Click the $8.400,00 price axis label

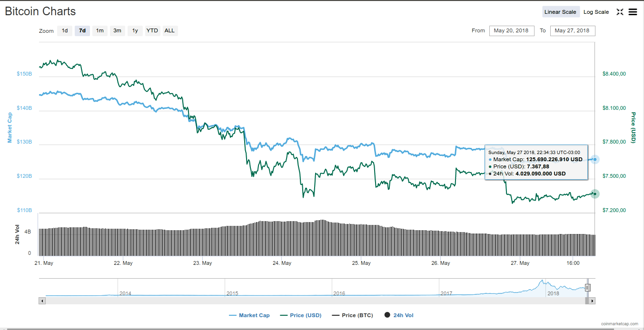pyautogui.click(x=614, y=74)
